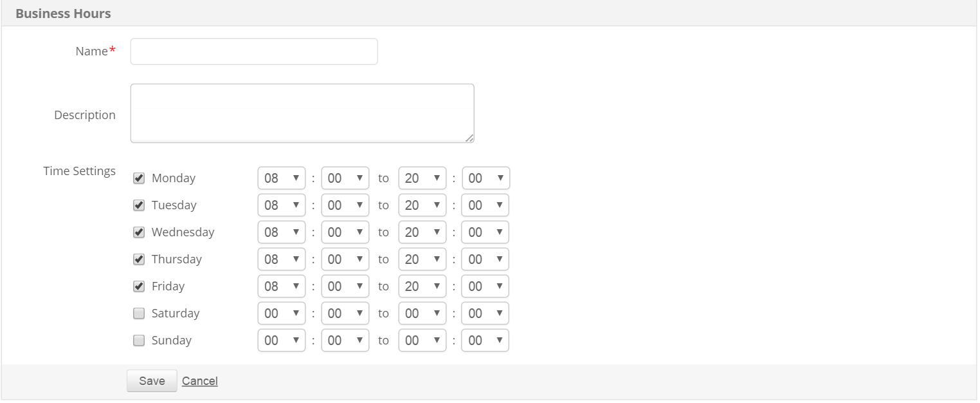Enable the Saturday checkbox
This screenshot has width=980, height=403.
pyautogui.click(x=138, y=314)
